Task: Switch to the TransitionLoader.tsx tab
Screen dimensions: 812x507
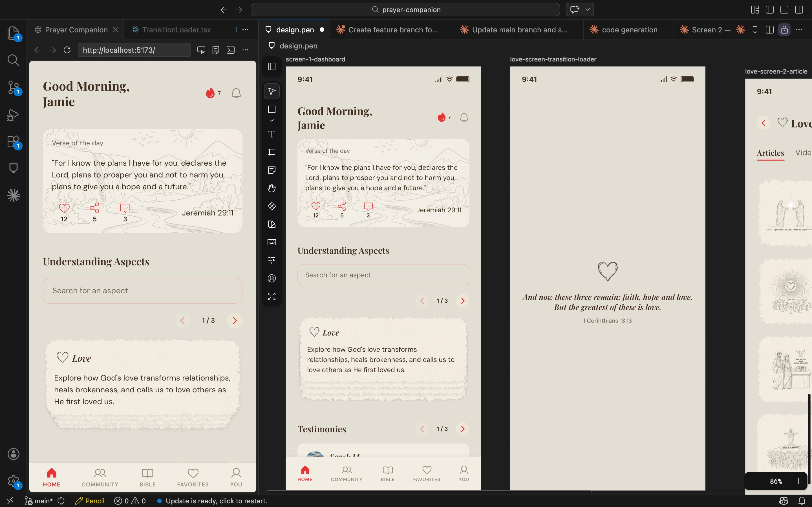Action: pos(176,30)
